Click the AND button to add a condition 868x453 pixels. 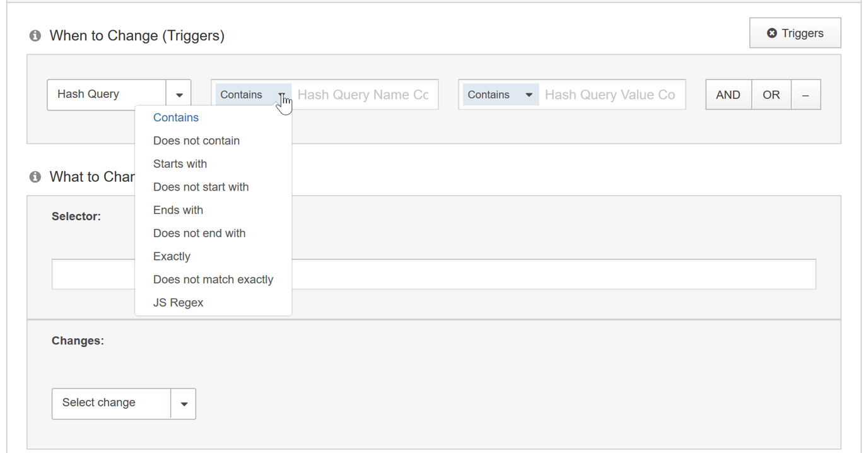point(728,94)
